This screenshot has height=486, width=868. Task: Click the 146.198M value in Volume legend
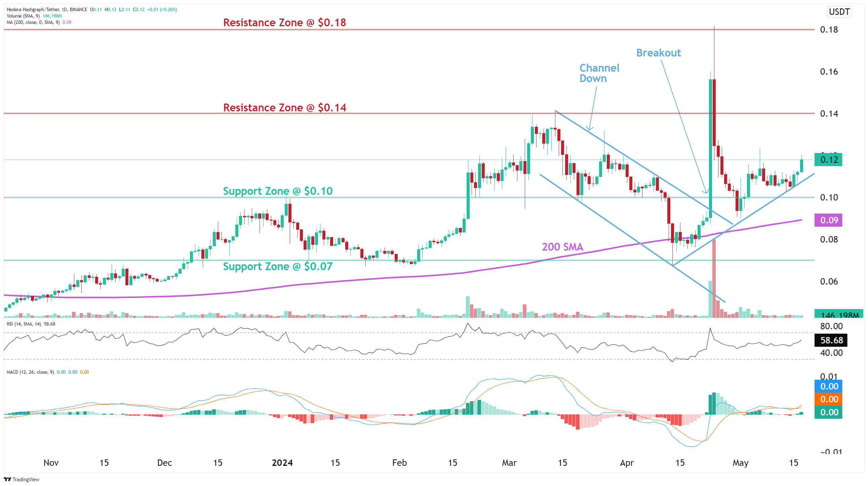52,16
